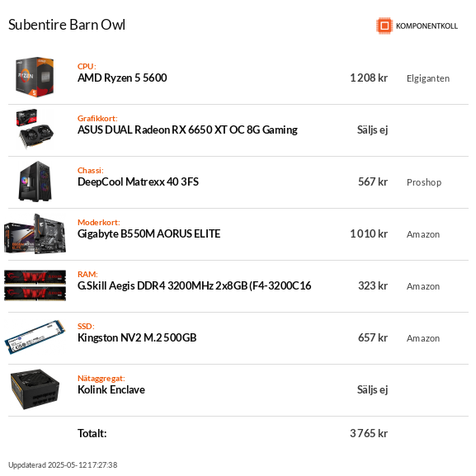Select the Kolink Enclave power supply image
The image size is (476, 476).
[35, 389]
